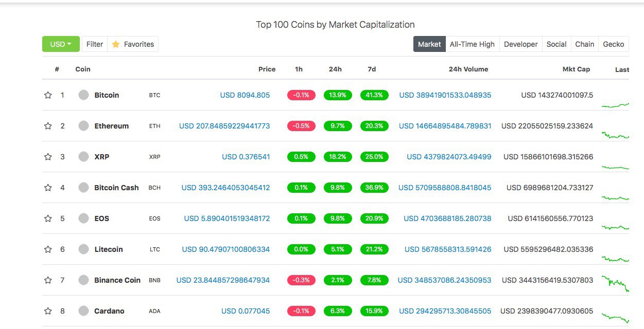The width and height of the screenshot is (644, 329).
Task: Click the BNB ticker symbol
Action: click(x=154, y=280)
